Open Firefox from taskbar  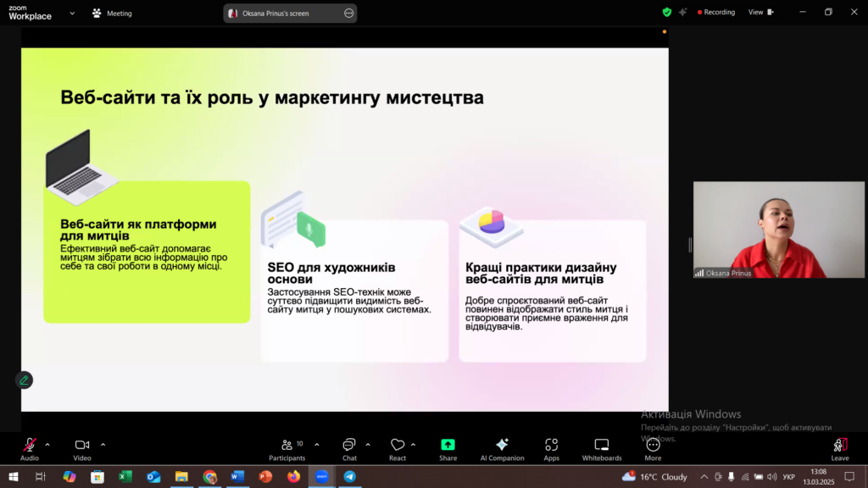pos(293,476)
